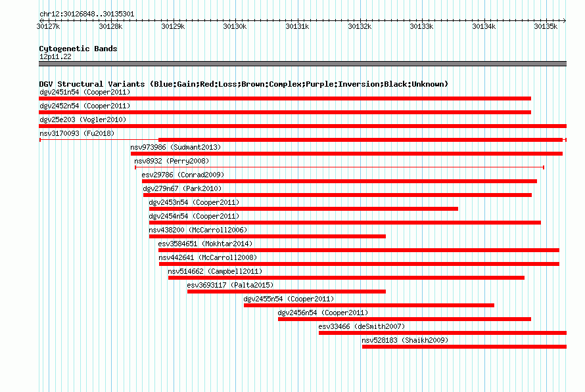Click the chr12:30126848..30135301 position label
585x392 pixels.
(x=87, y=14)
